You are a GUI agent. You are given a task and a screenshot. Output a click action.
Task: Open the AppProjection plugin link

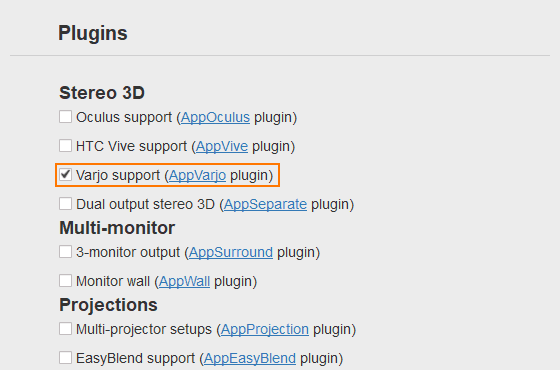(x=265, y=329)
